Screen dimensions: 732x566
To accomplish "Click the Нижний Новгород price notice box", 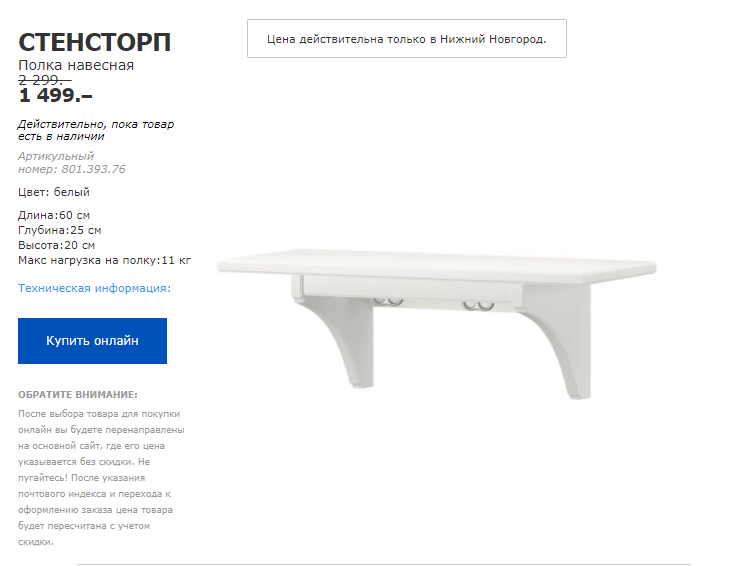I will tap(407, 39).
